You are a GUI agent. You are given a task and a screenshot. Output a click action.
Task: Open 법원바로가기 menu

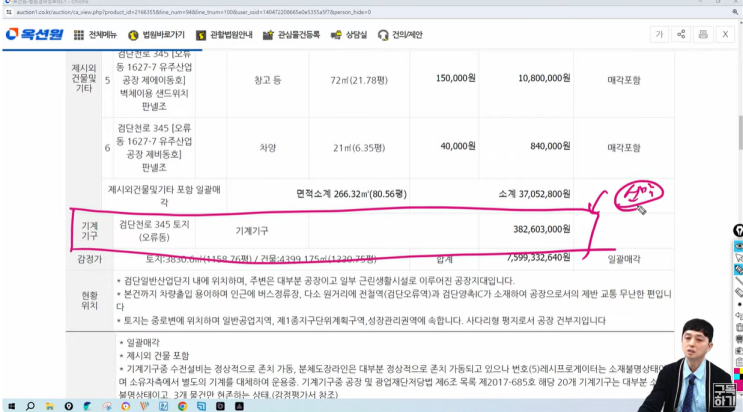156,35
